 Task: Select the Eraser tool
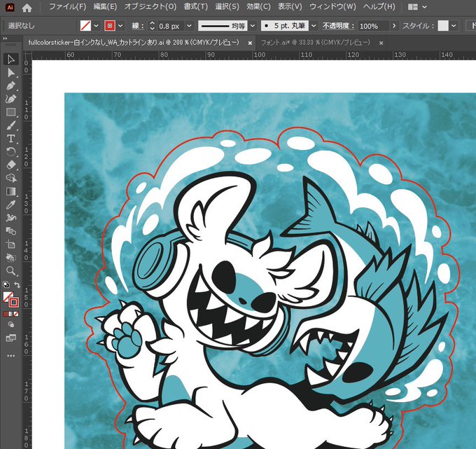click(x=11, y=165)
